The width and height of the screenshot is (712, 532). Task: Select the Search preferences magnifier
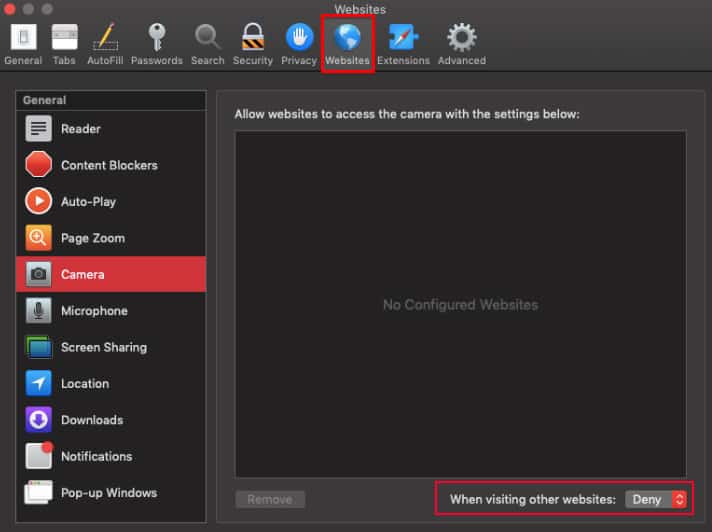(x=208, y=44)
